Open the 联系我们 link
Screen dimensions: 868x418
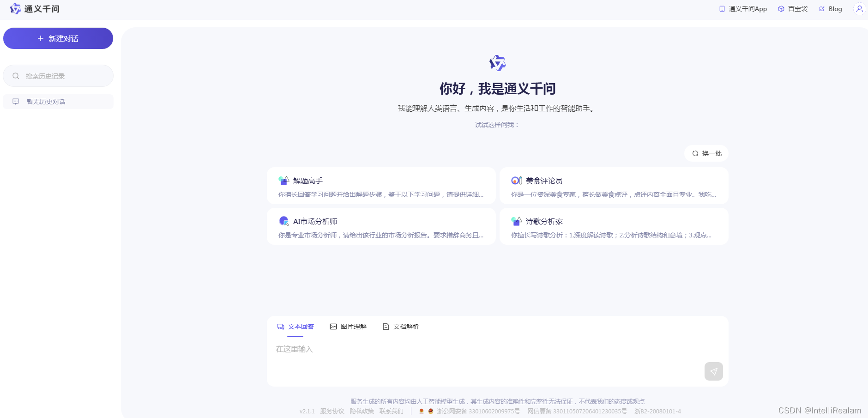coord(392,411)
